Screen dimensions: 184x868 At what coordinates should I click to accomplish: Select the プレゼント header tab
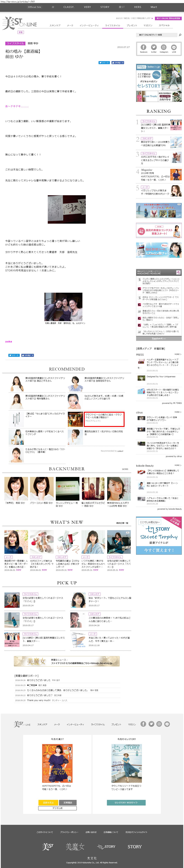[132, 26]
